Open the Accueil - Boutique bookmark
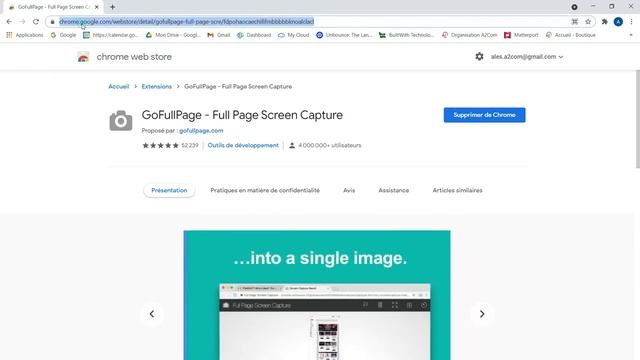Screen dimensions: 640x360 (x=570, y=35)
